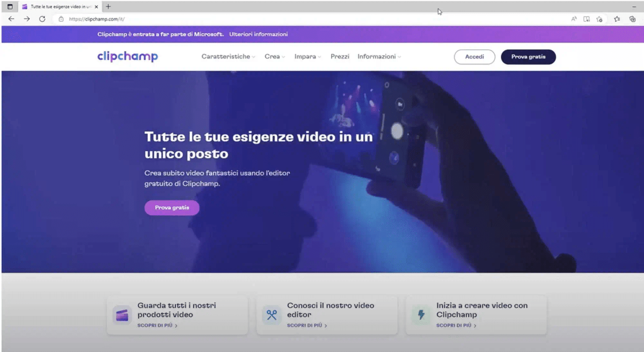This screenshot has height=352, width=644.
Task: Open the browser Collections icon
Action: [x=632, y=19]
